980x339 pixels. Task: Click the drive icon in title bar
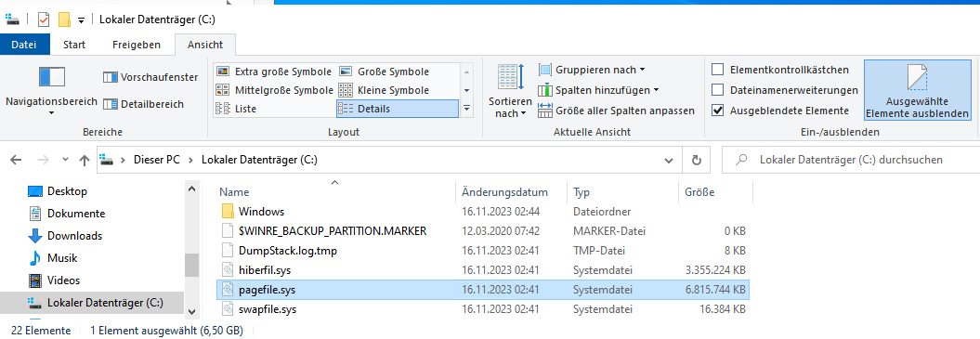[x=12, y=20]
